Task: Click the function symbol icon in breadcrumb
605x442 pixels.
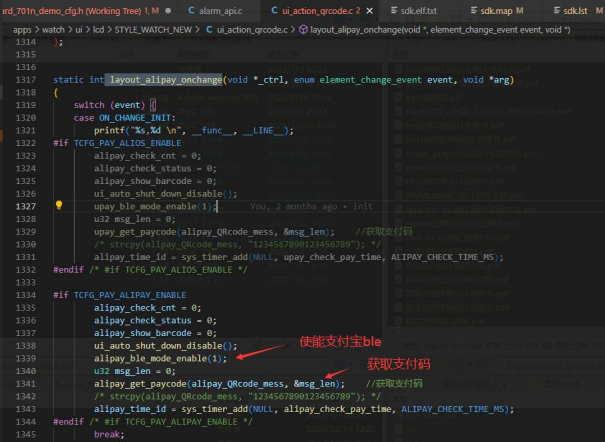Action: coord(304,29)
